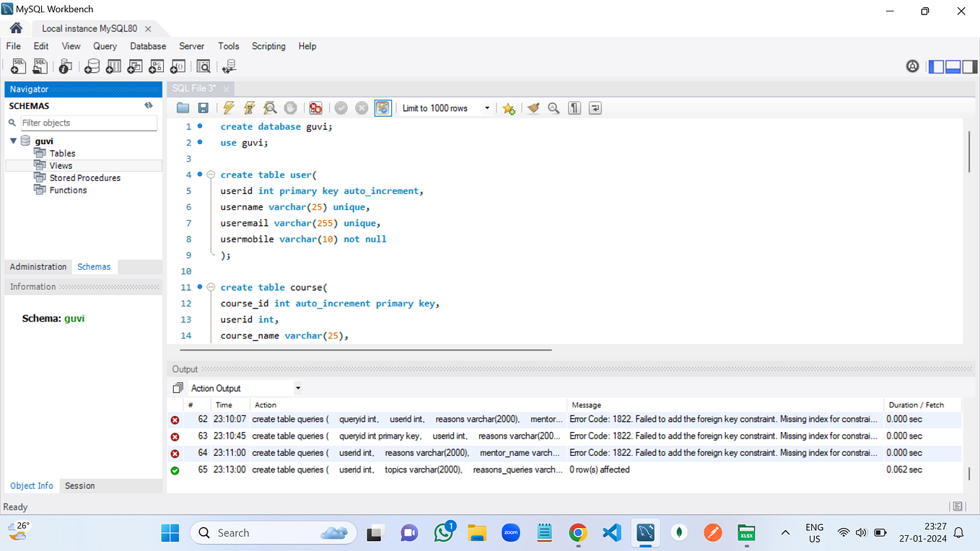Open the Create new stored procedure icon

(x=156, y=66)
